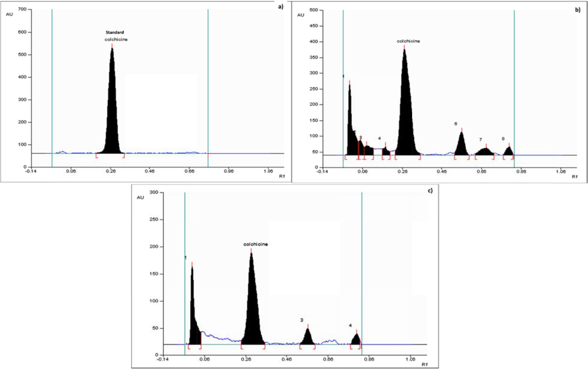Click the 'AU' axis label in panel b
588x369 pixels.
click(301, 15)
